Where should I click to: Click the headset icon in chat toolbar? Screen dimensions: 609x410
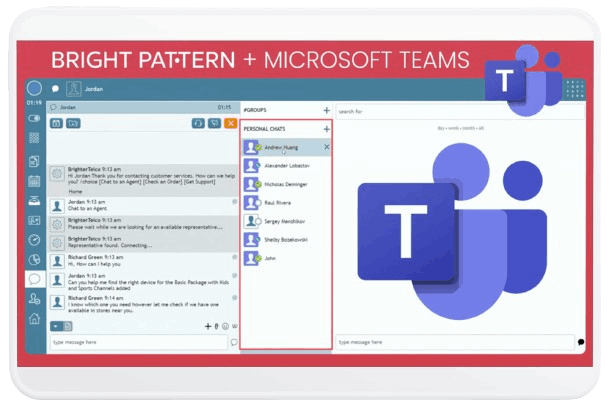199,124
